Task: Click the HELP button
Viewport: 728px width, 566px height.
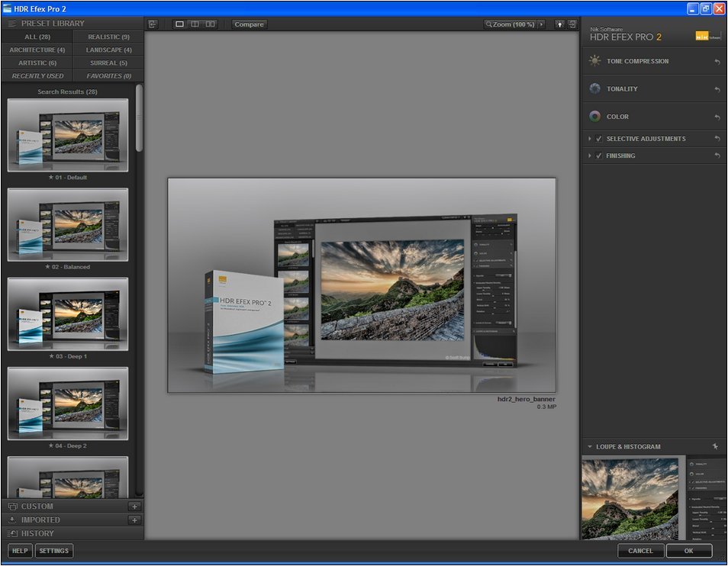Action: (x=20, y=551)
